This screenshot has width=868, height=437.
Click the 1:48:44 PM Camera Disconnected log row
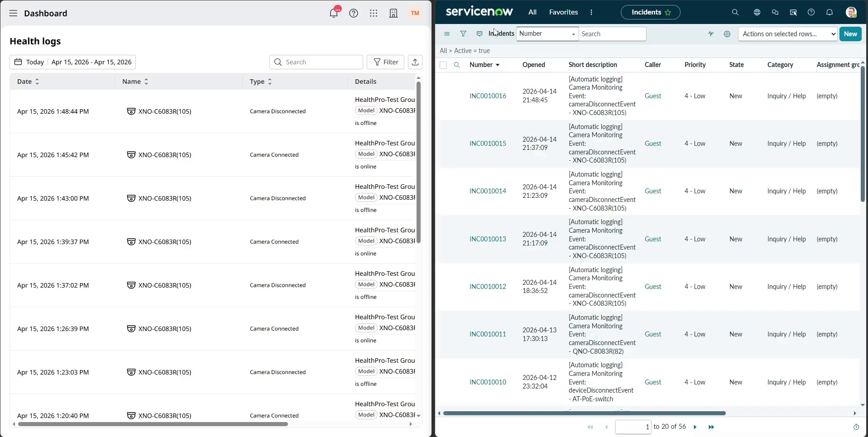[212, 111]
